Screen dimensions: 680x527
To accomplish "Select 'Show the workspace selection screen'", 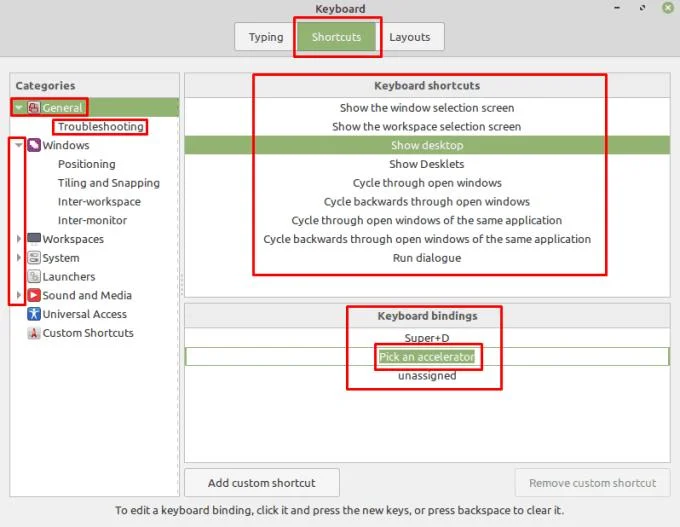I will pos(427,126).
